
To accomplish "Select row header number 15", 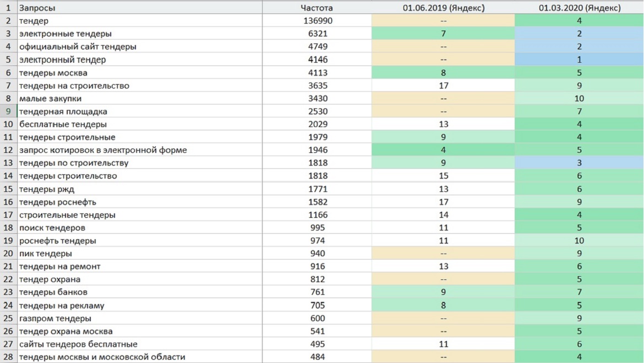I will click(8, 189).
